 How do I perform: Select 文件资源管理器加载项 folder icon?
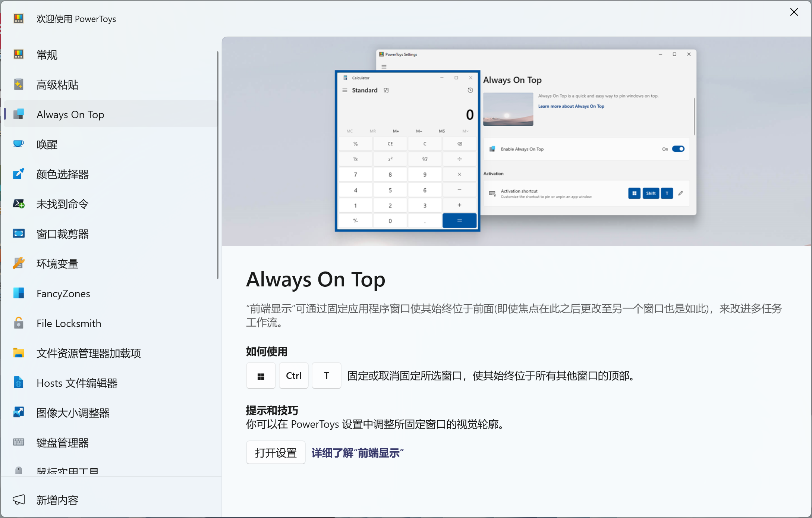[x=19, y=353]
